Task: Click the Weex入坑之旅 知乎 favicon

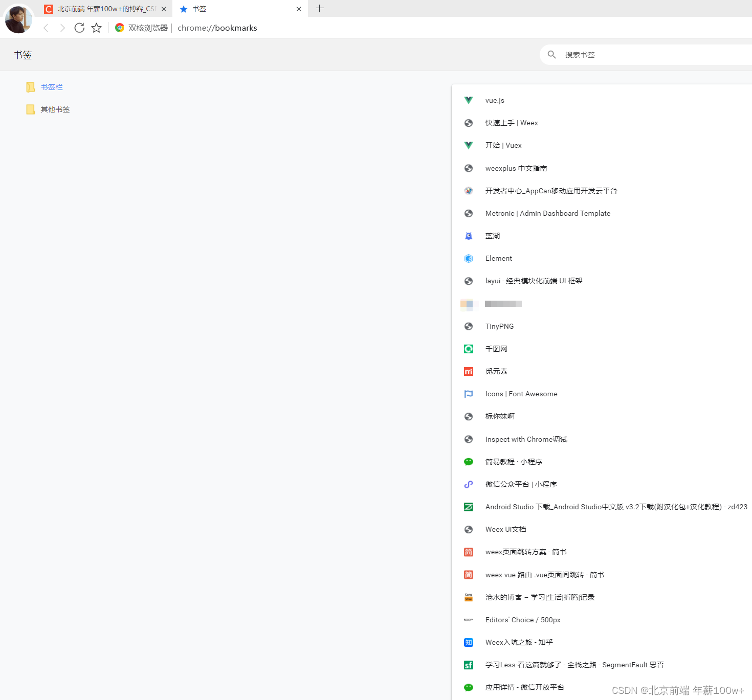Action: [469, 642]
